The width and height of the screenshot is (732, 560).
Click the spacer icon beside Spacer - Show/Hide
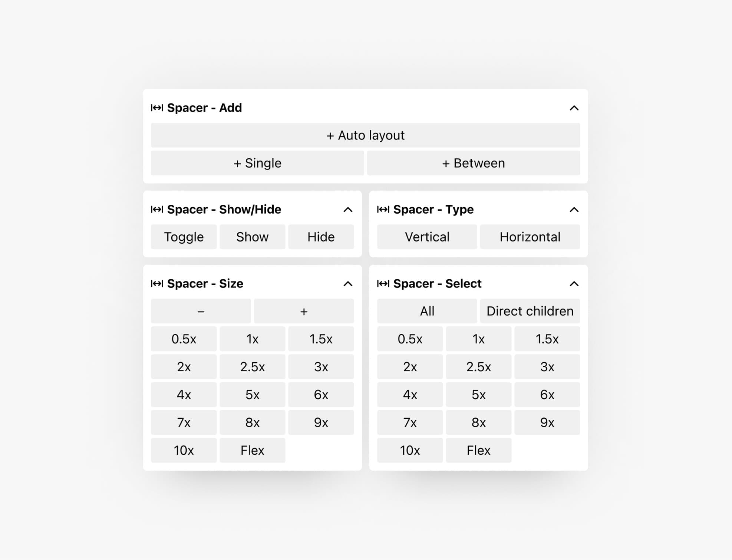click(157, 210)
